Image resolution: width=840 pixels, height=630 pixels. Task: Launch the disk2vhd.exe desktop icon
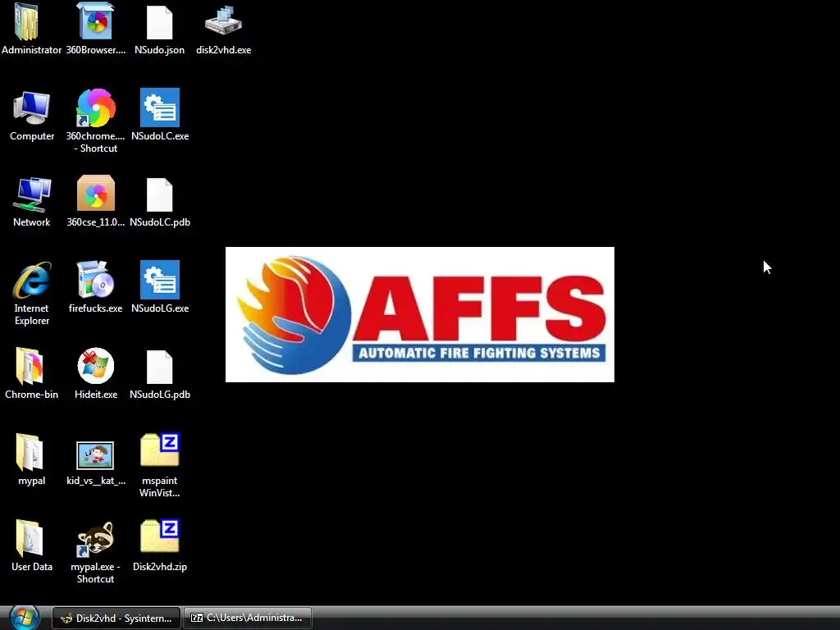(223, 21)
